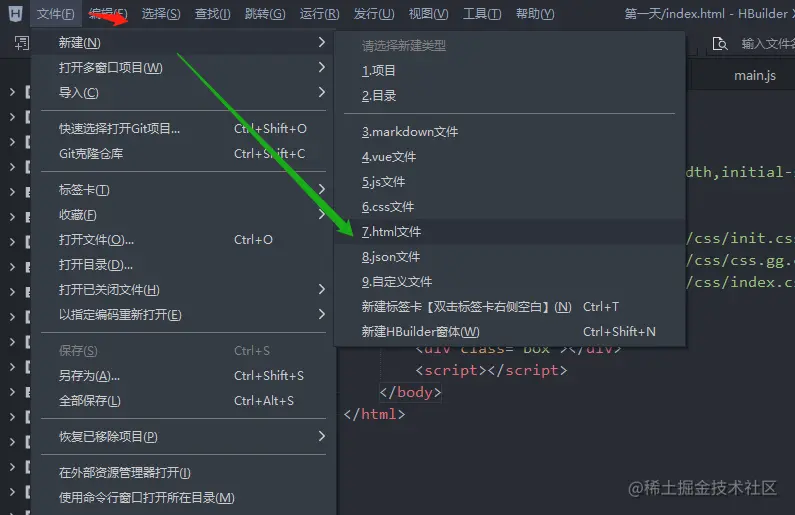The width and height of the screenshot is (795, 515).
Task: Open the 发行(U) menu
Action: 374,14
